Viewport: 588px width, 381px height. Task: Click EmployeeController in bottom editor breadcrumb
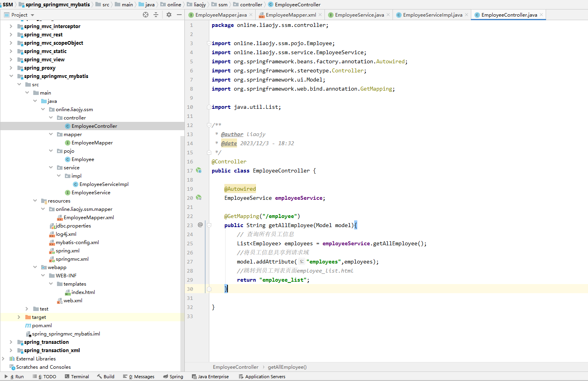point(235,367)
